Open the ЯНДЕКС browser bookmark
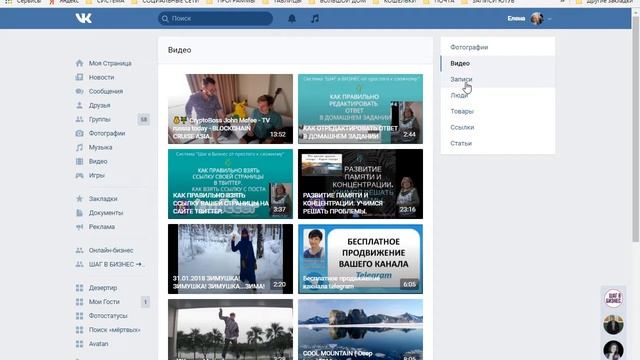 pos(64,2)
